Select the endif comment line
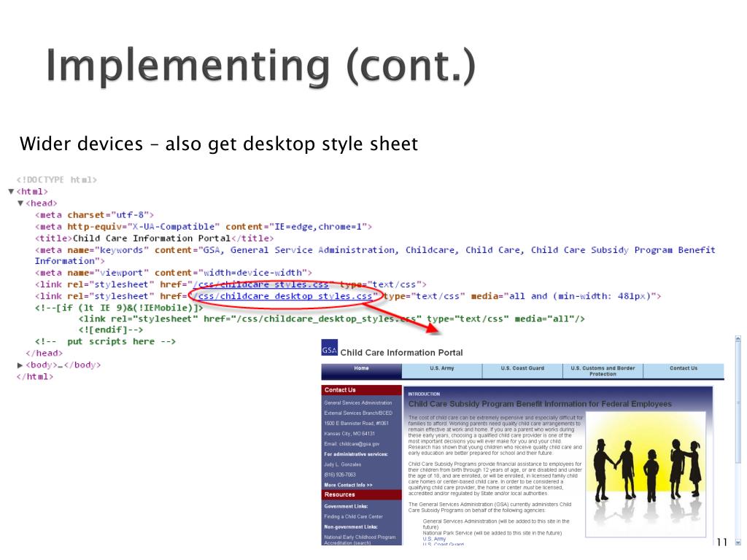The image size is (747, 560). (x=111, y=330)
